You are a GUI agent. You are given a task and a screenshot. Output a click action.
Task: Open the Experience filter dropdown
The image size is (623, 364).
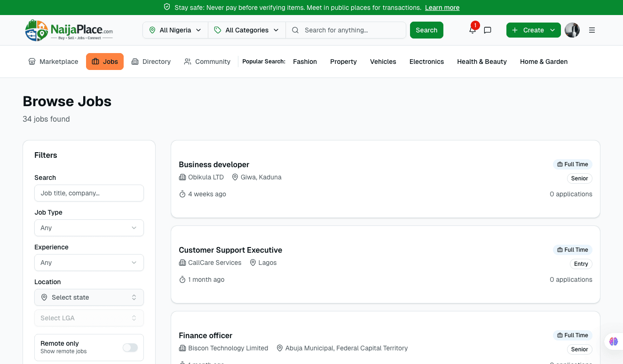(89, 263)
